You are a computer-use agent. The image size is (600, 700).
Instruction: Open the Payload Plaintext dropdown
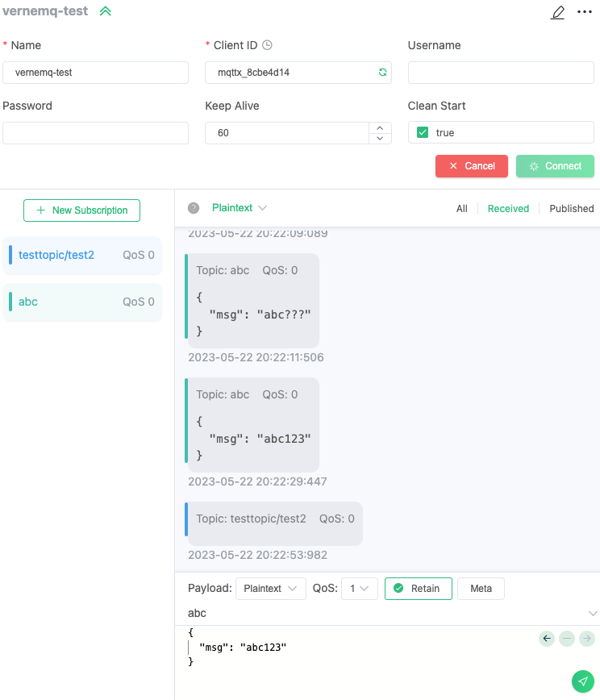pyautogui.click(x=270, y=589)
